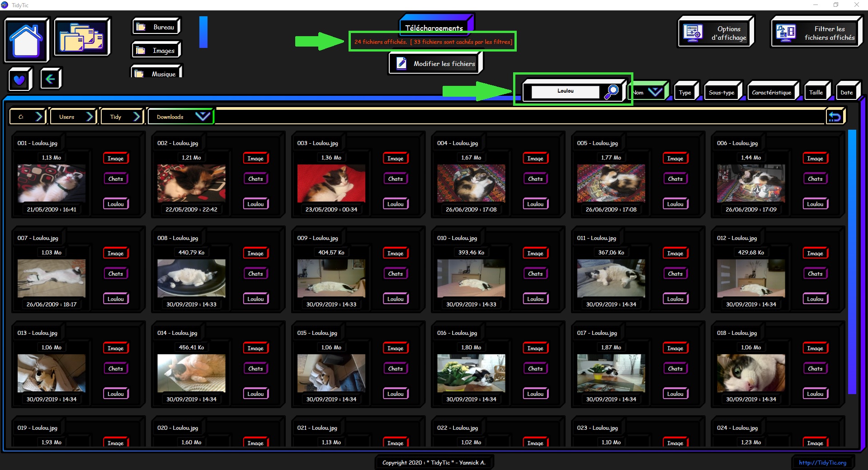Open the Images folder shortcut
The height and width of the screenshot is (470, 868).
pyautogui.click(x=156, y=51)
